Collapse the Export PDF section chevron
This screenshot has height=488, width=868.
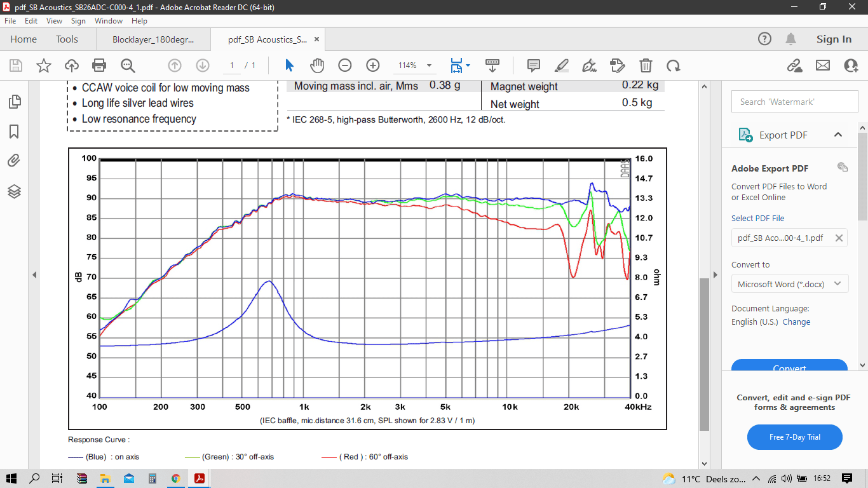pos(838,135)
